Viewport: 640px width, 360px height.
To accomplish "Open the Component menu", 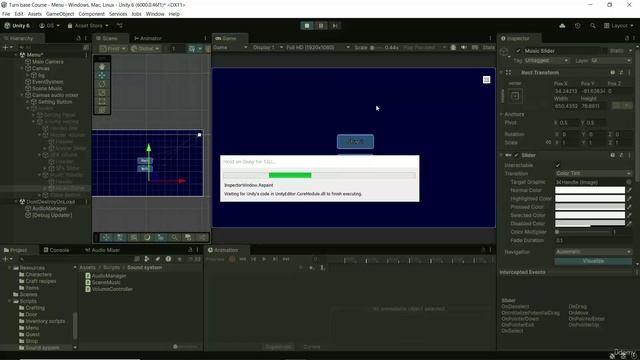I will 91,14.
